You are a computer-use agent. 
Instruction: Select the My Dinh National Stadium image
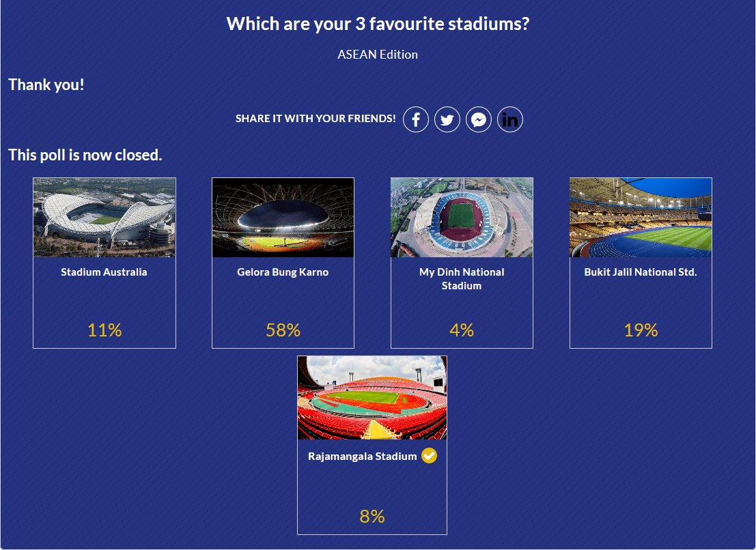pyautogui.click(x=462, y=218)
